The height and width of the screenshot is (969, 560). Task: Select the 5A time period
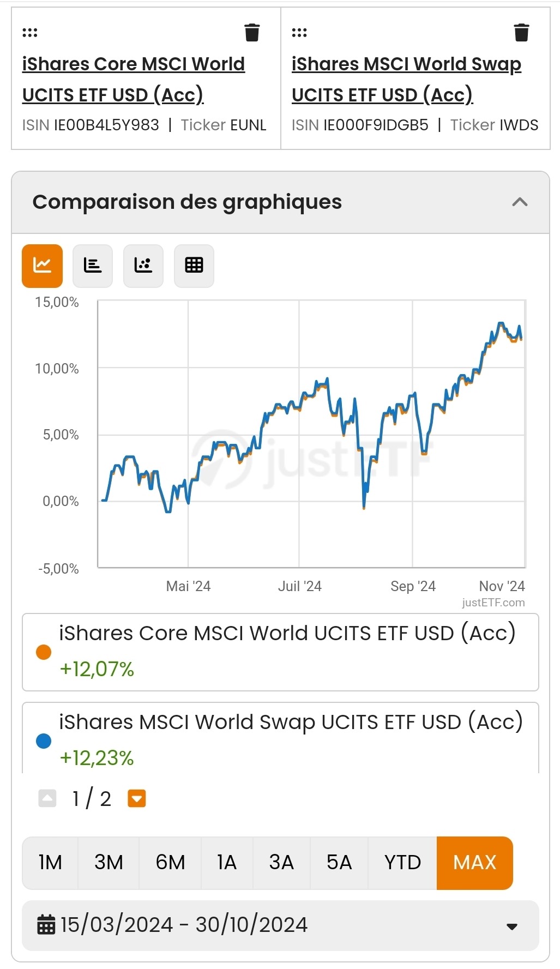coord(339,863)
